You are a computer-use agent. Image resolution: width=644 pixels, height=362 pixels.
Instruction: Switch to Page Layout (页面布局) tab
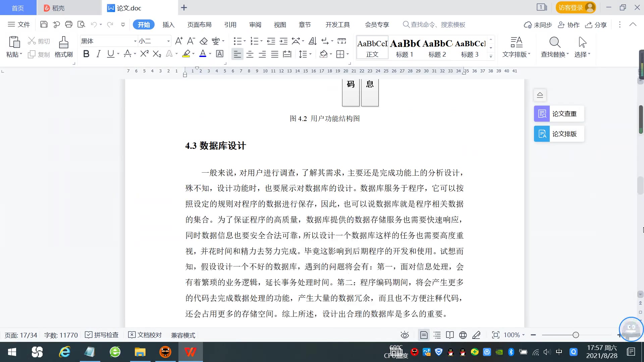(199, 25)
